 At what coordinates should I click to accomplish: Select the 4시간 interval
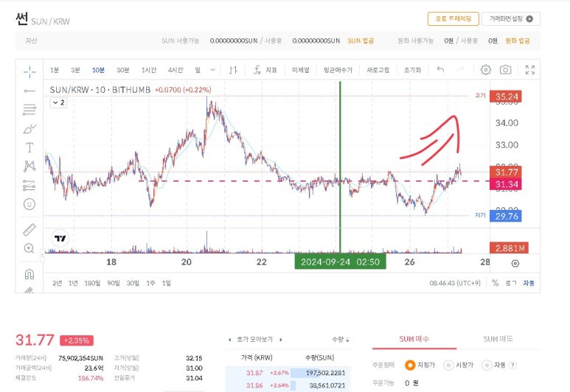175,70
